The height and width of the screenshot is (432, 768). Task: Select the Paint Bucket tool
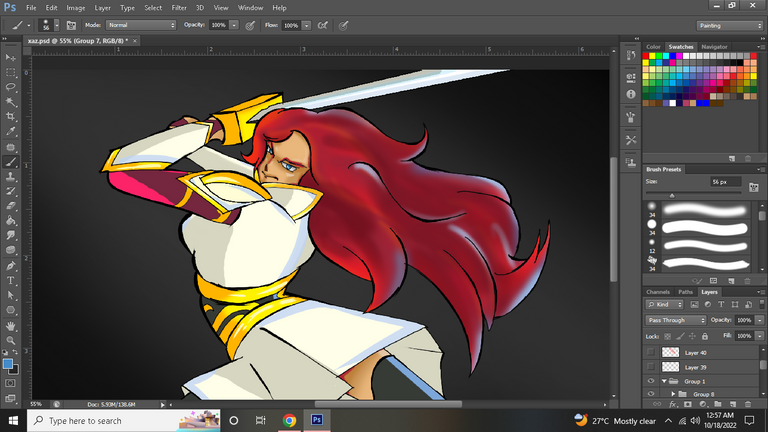[x=10, y=220]
